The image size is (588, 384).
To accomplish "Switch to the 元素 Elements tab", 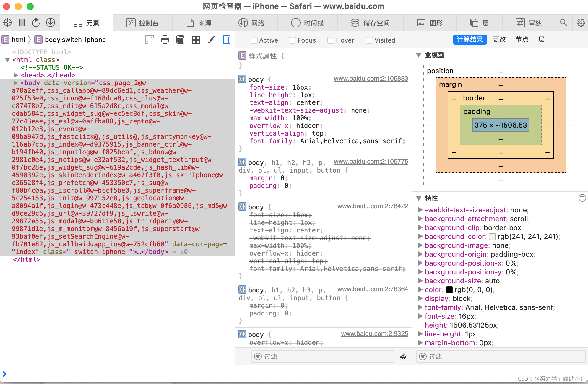I will pos(86,23).
